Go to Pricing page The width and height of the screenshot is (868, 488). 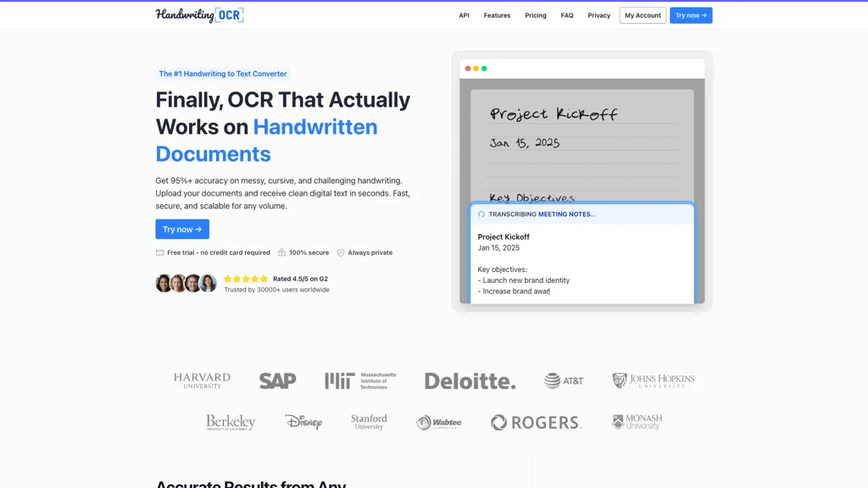pos(536,15)
